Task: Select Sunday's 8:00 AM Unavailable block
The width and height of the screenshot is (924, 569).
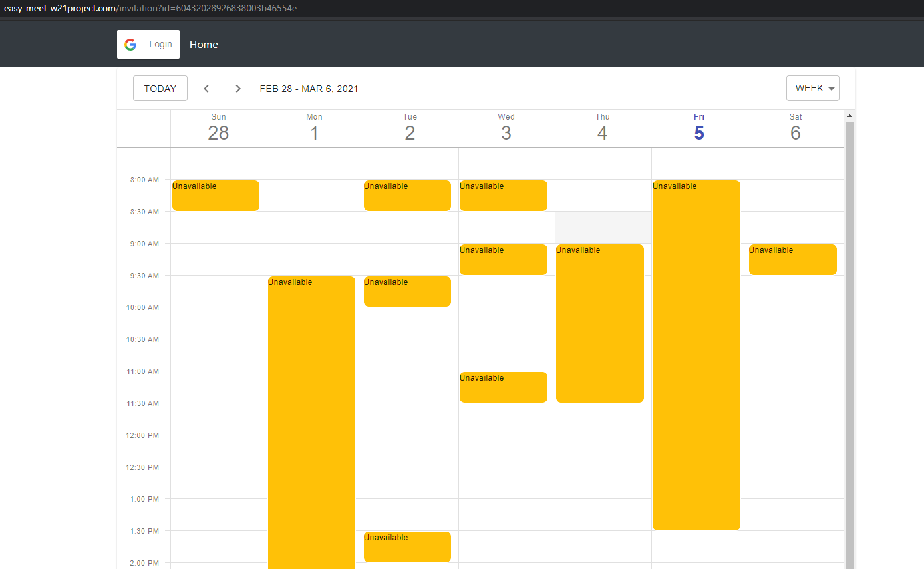Action: 216,195
